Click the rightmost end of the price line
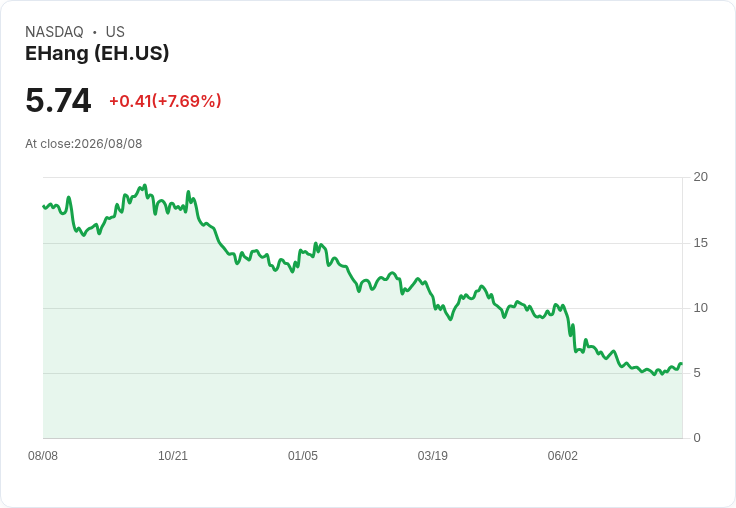The image size is (736, 508). (682, 364)
